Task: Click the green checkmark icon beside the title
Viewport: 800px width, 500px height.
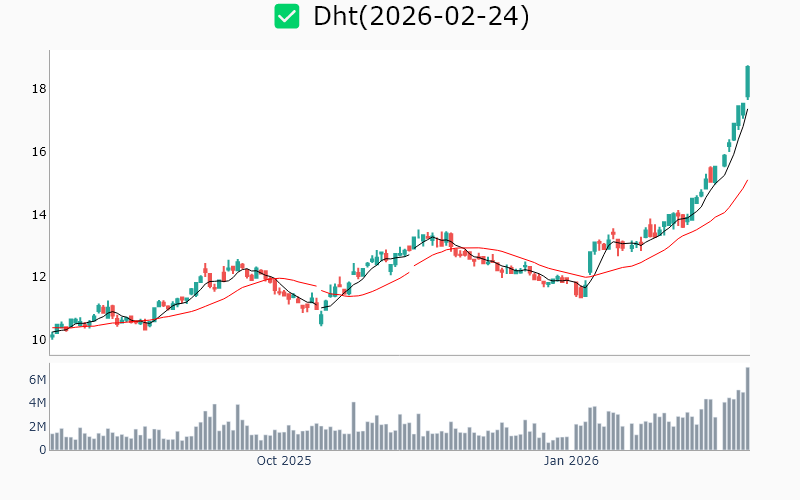Action: click(x=287, y=16)
